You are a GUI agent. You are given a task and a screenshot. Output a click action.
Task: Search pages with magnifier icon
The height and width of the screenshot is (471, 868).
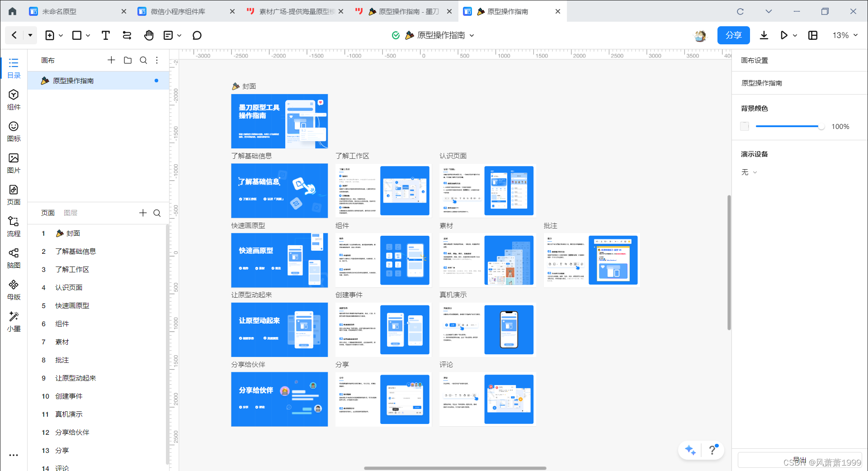pos(157,213)
